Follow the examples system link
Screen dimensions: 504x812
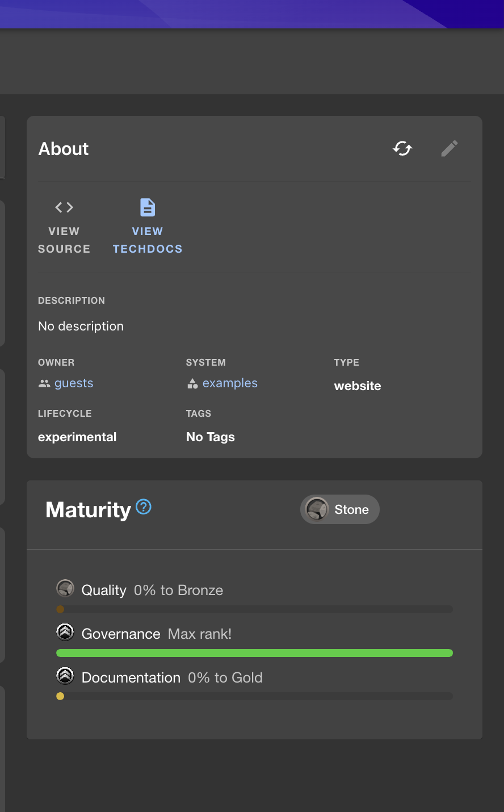coord(230,383)
